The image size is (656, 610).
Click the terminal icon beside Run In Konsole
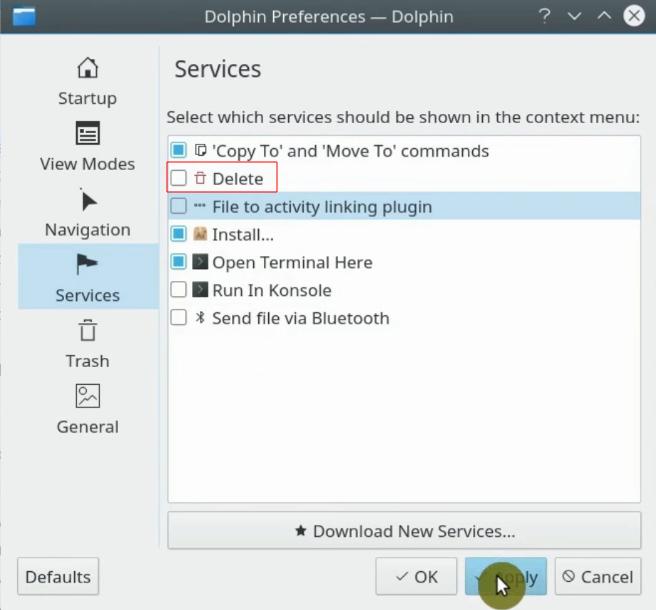200,290
